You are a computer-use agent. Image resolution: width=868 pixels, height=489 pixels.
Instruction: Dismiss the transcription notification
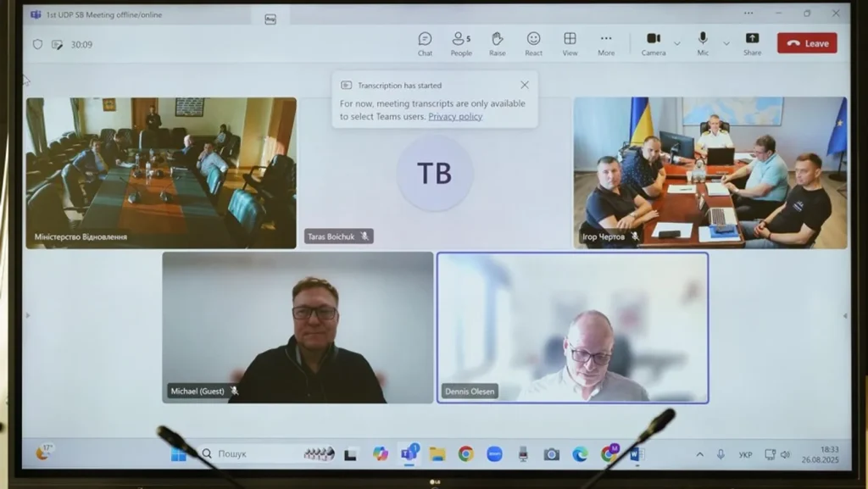click(x=524, y=85)
